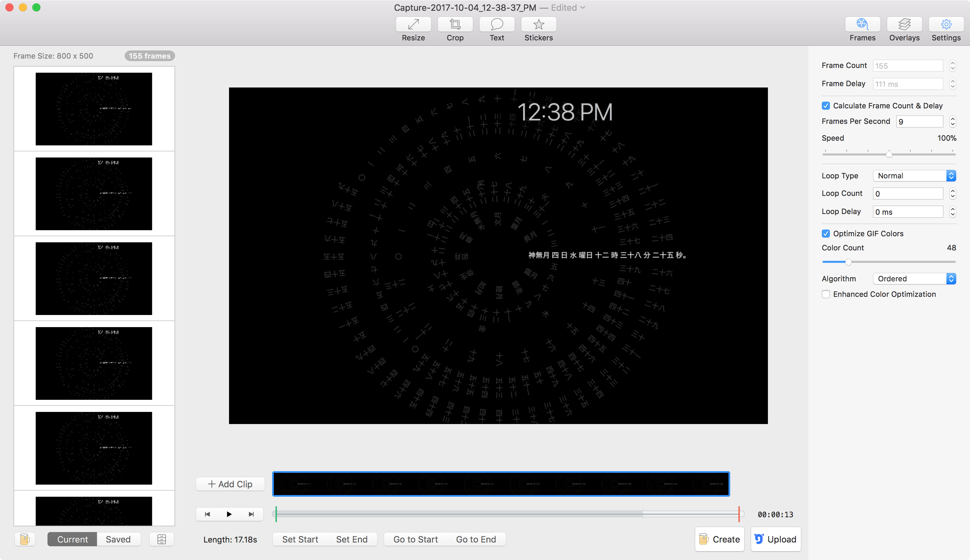
Task: Select the Crop tool
Action: tap(455, 25)
